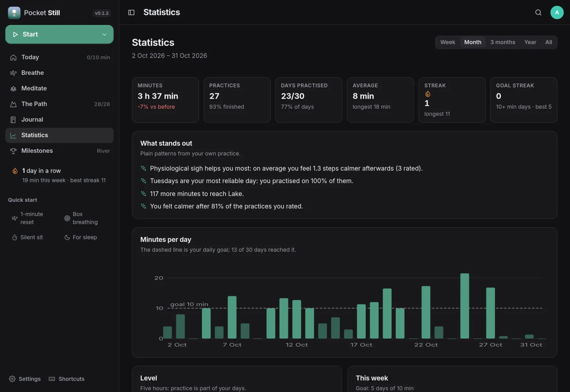570x392 pixels.
Task: Click the Breathe wind icon
Action: pyautogui.click(x=13, y=73)
